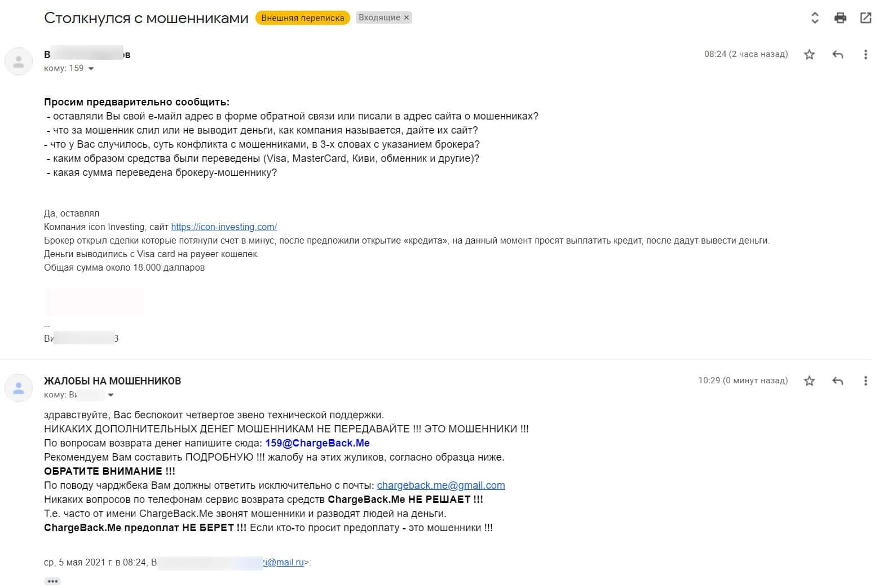
Task: Star the 10:29 message
Action: pos(809,381)
